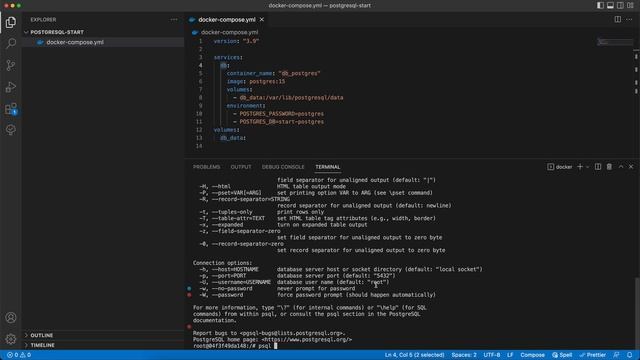Viewport: 640px width, 360px height.
Task: Create a new terminal with plus icon
Action: (x=580, y=167)
